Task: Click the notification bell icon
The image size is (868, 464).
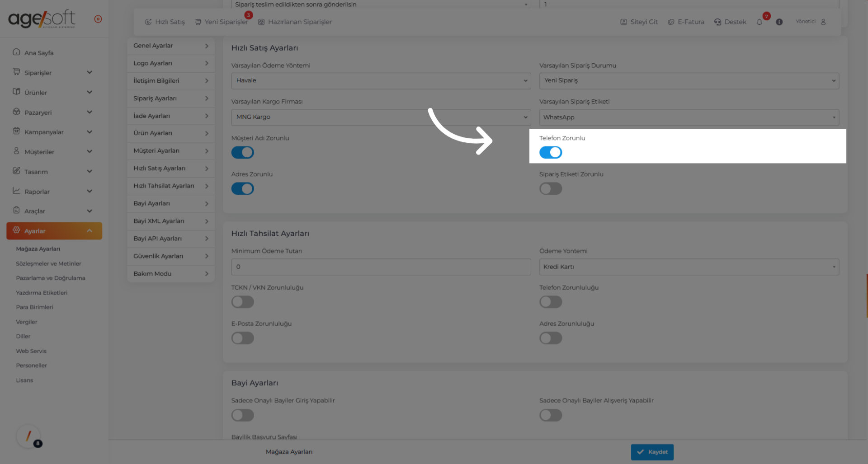Action: (x=759, y=22)
